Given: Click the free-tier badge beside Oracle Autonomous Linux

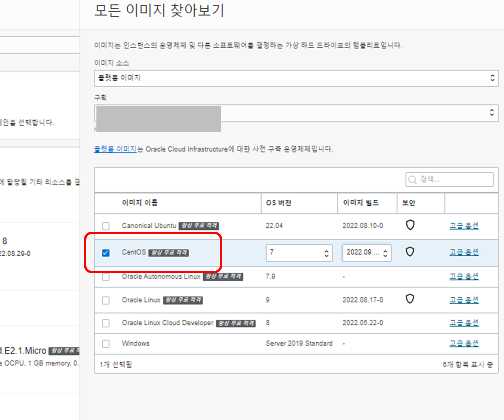Looking at the screenshot, I should [x=223, y=277].
